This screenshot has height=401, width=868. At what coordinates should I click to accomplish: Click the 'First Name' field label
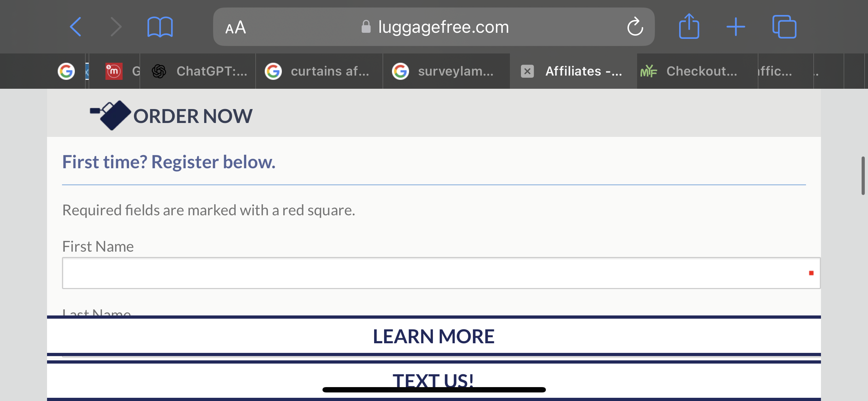pyautogui.click(x=98, y=246)
